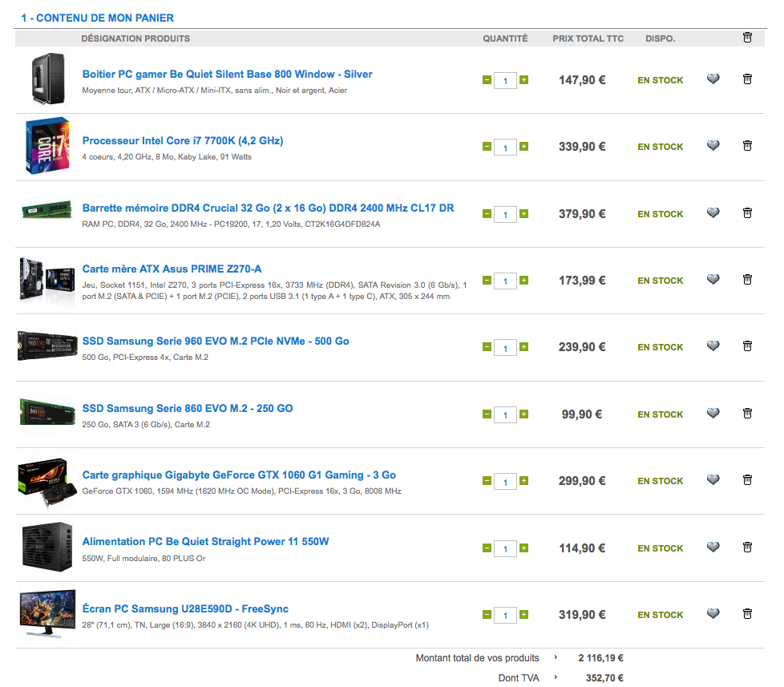Increase quantity of Gigabyte GTX 1060 card

[523, 481]
